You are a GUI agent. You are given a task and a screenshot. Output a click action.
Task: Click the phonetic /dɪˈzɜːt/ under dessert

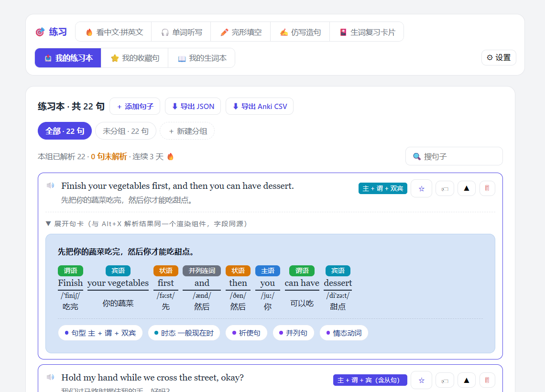point(338,295)
